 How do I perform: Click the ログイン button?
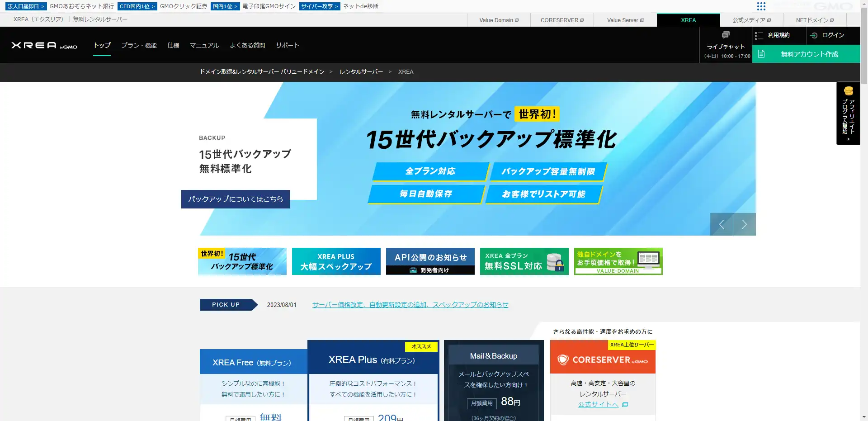click(833, 35)
